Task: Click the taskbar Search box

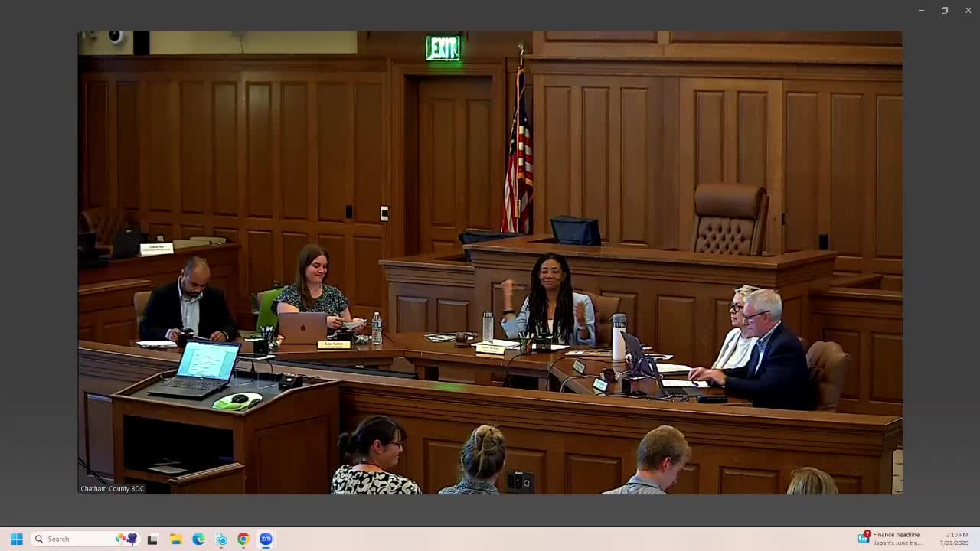Action: pyautogui.click(x=86, y=539)
